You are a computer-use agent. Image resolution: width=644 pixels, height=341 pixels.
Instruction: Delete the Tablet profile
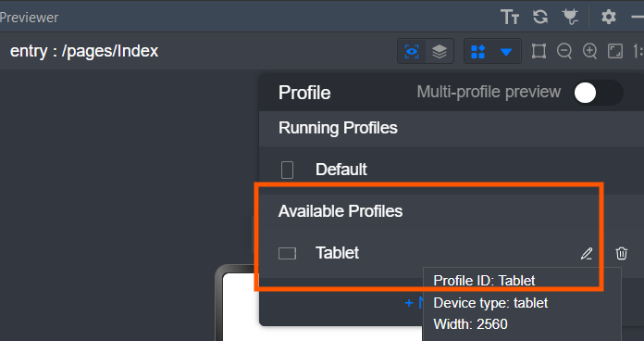(x=622, y=253)
